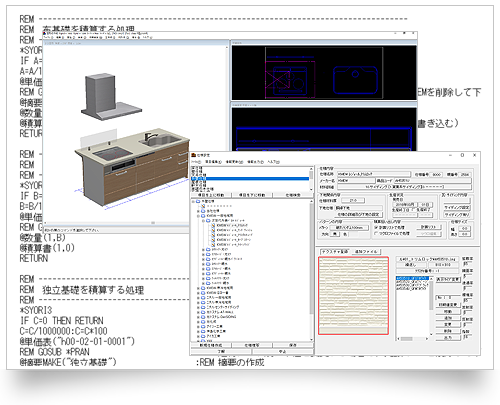The width and height of the screenshot is (500, 405).
Task: Expand the KMEW寒冷地用 folder
Action: click(x=198, y=288)
